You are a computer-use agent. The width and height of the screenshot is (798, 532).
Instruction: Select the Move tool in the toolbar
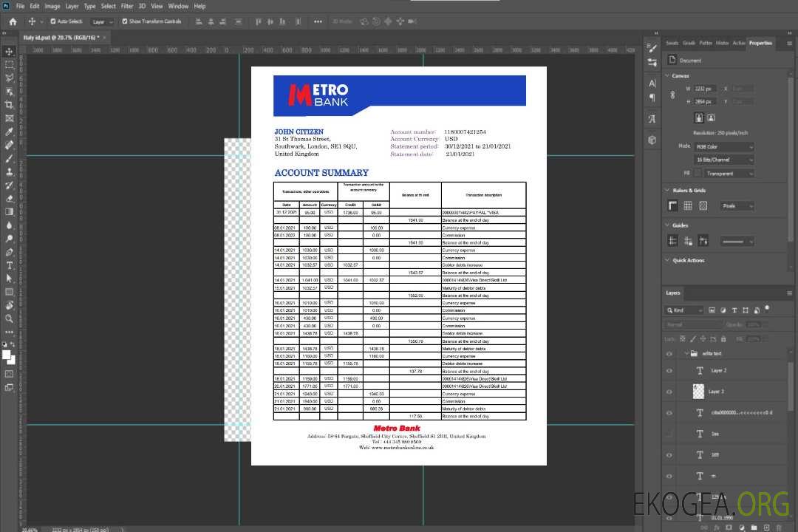(x=9, y=52)
